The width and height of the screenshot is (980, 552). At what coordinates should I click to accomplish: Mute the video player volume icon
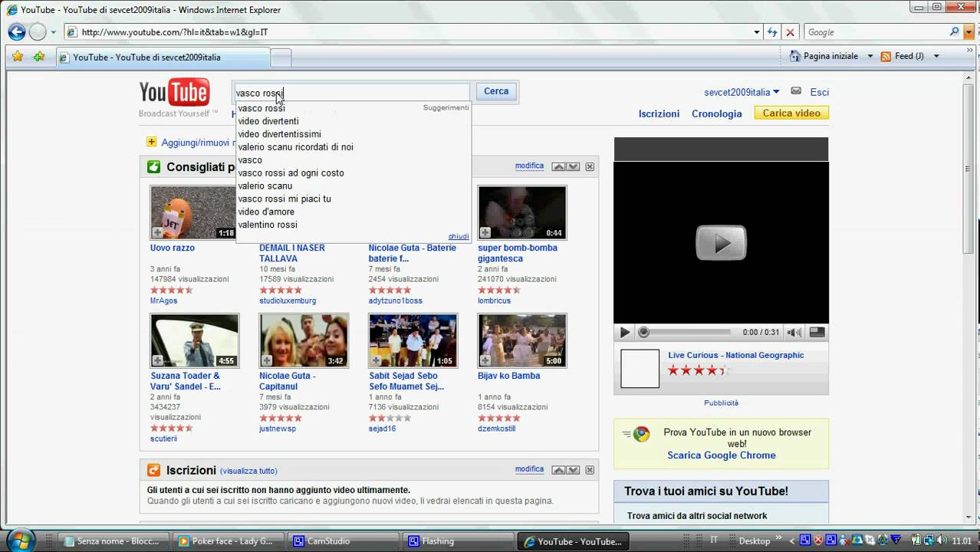coord(794,332)
